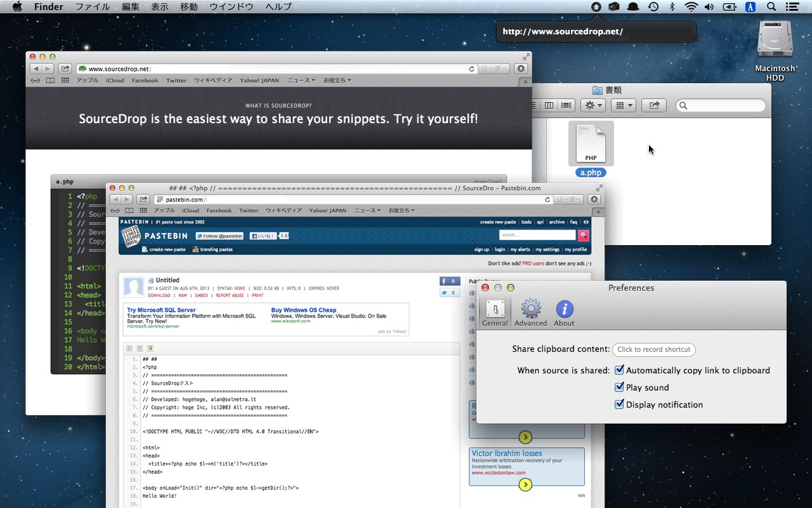The height and width of the screenshot is (508, 812).
Task: Click the 'Follow @pastebin' Twitter button
Action: [x=219, y=236]
